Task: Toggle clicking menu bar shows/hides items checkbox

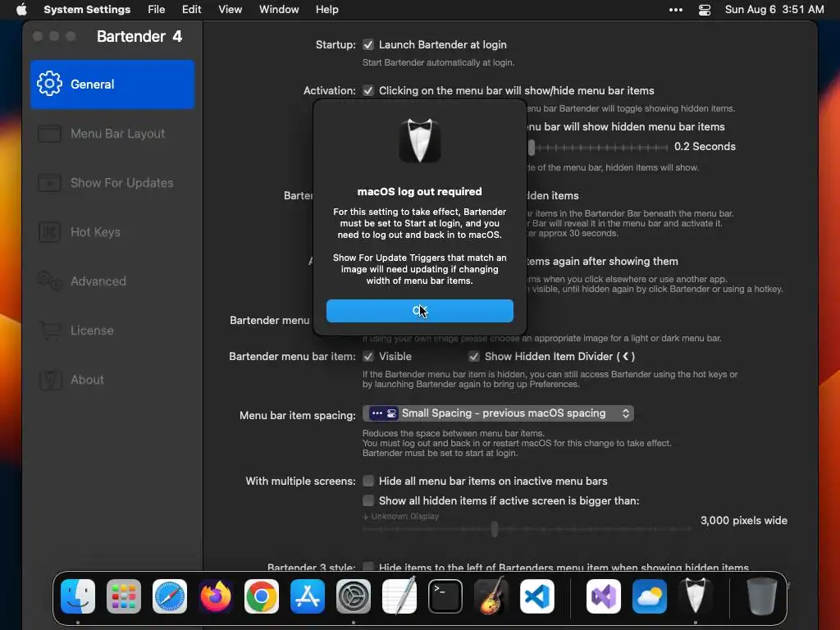Action: coord(368,90)
